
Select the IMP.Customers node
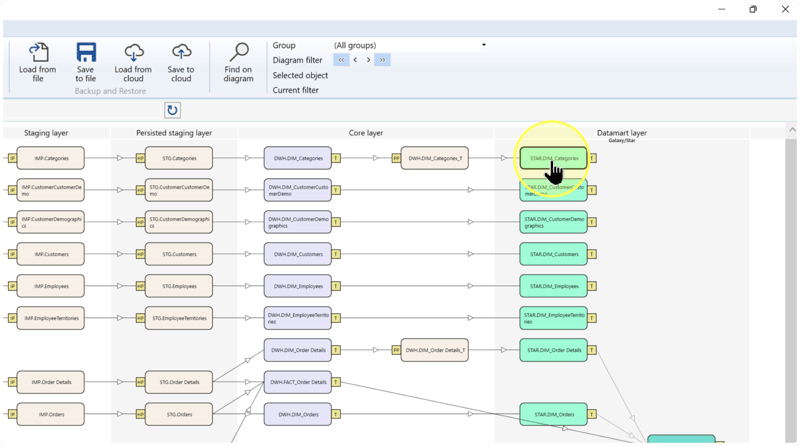(x=51, y=254)
